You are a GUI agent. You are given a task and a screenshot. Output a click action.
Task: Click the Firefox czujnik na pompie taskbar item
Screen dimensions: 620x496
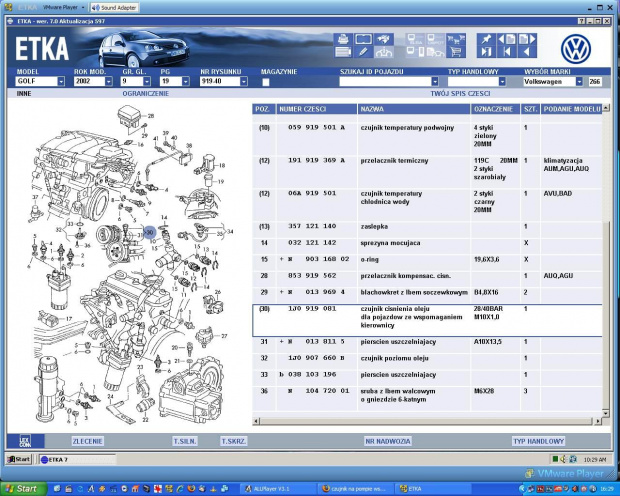pyautogui.click(x=356, y=489)
